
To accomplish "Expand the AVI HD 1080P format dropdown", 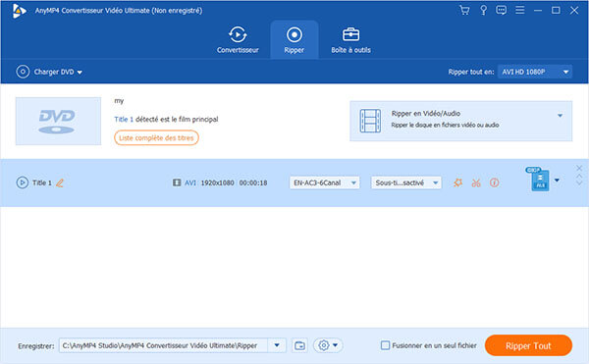I will click(535, 72).
